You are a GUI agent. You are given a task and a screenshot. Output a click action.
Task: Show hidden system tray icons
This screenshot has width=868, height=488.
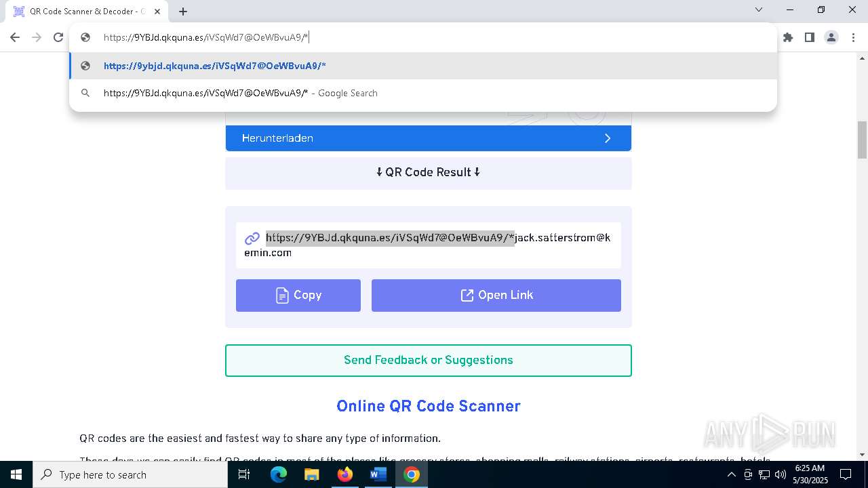tap(732, 474)
